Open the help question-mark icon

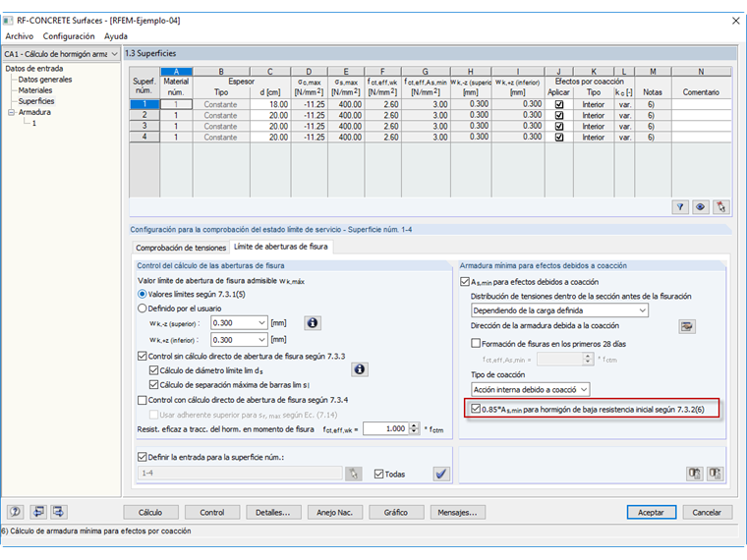pyautogui.click(x=16, y=512)
